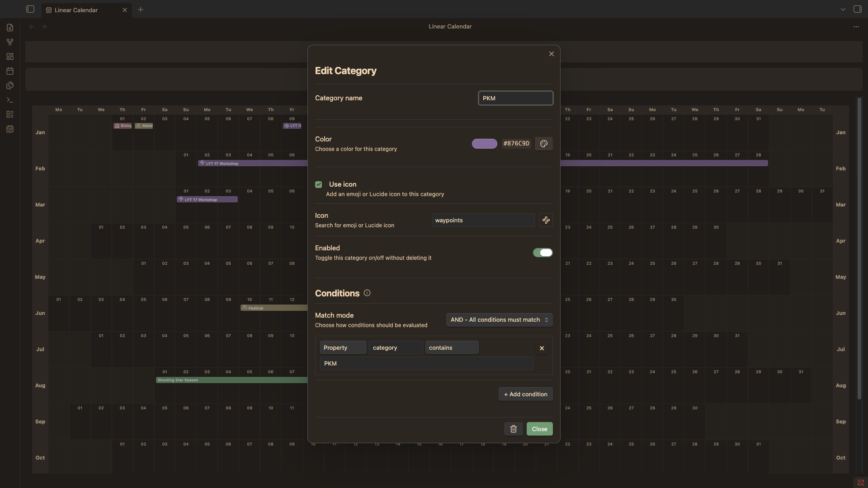Viewport: 868px width, 488px height.
Task: Toggle the left sidebar panel icon
Action: tap(30, 9)
